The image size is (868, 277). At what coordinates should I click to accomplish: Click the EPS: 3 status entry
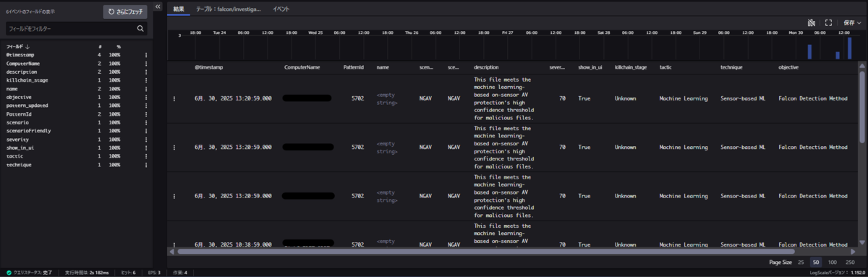pyautogui.click(x=153, y=273)
